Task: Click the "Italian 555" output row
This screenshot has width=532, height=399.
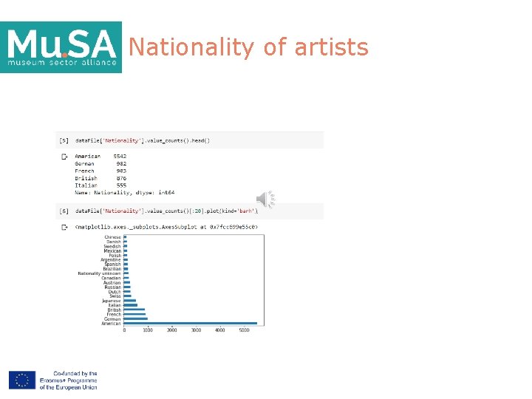Action: (100, 185)
